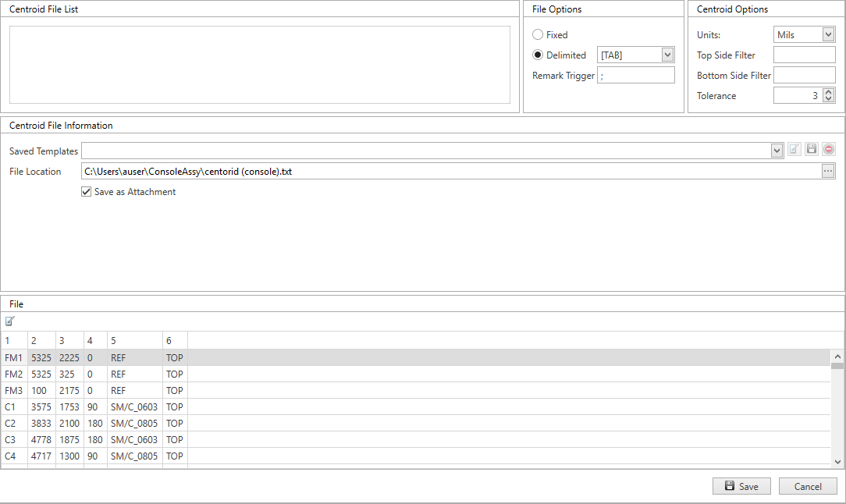The height and width of the screenshot is (504, 846).
Task: Select the Fixed file format radio button
Action: click(538, 34)
